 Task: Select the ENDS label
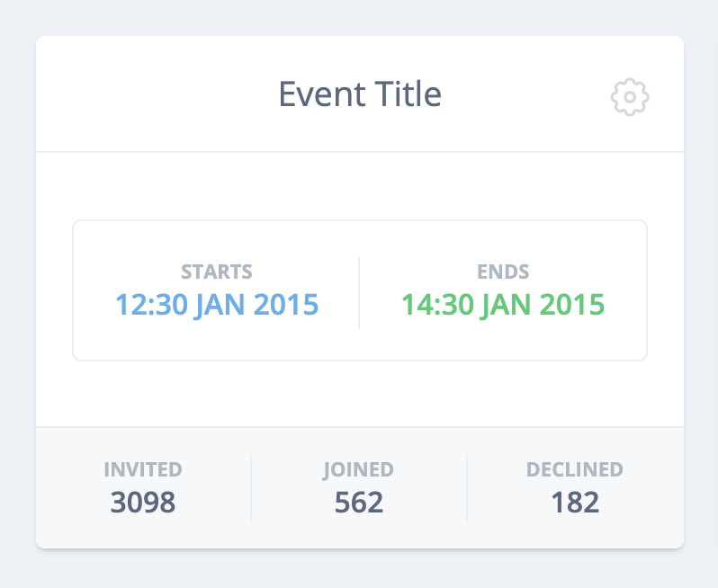503,272
